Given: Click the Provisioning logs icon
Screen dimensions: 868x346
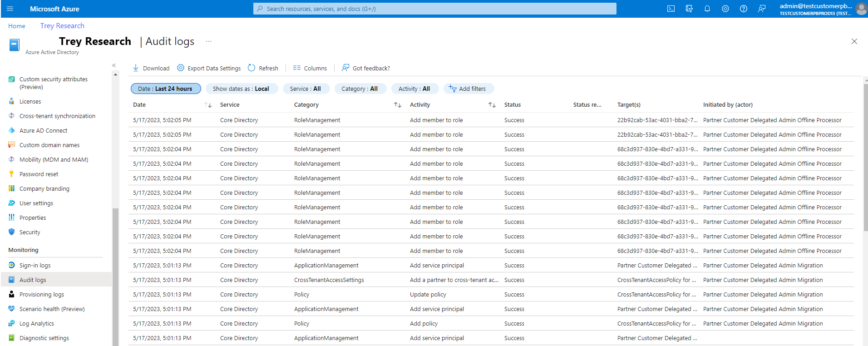Looking at the screenshot, I should [12, 294].
